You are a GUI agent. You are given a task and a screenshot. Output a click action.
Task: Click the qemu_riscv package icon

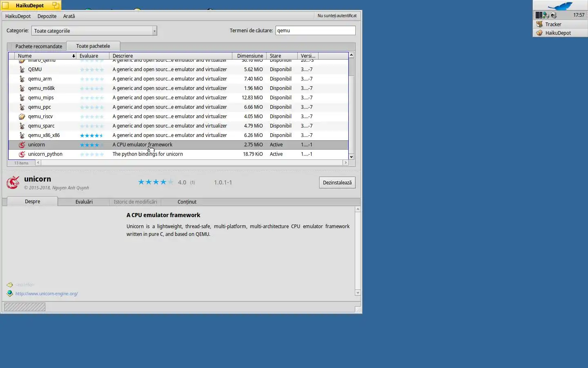(22, 117)
